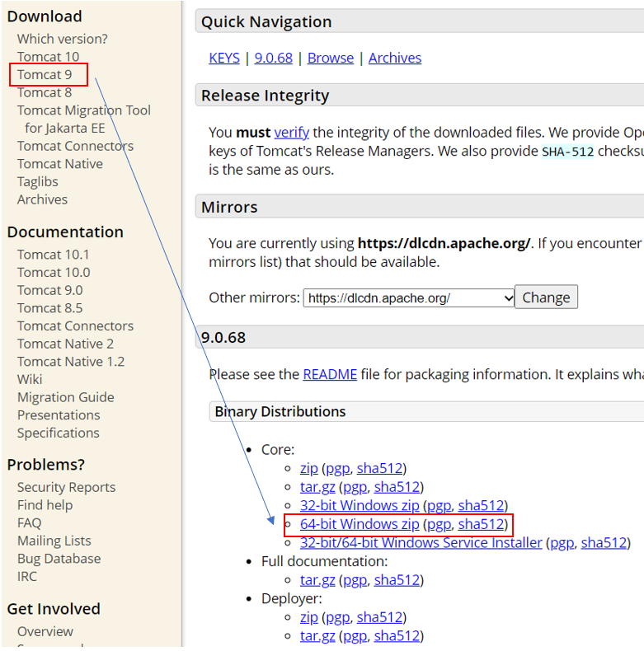
Task: Open Tomcat 10 download page
Action: (48, 57)
